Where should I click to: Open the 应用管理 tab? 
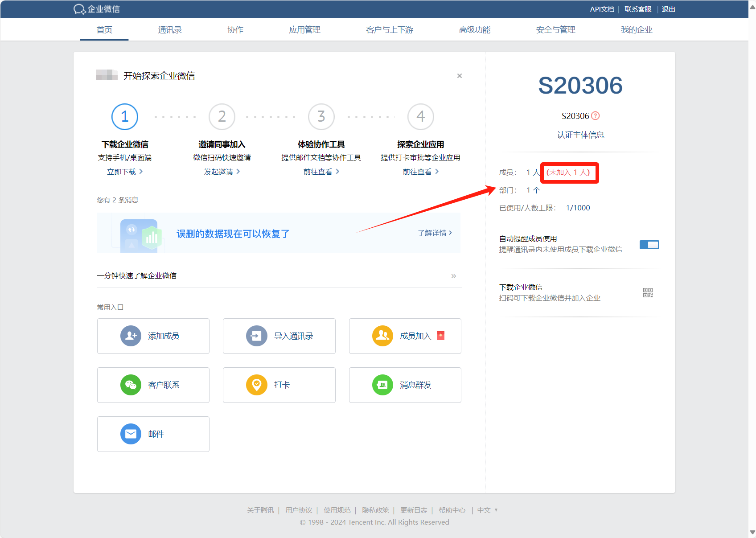coord(304,30)
